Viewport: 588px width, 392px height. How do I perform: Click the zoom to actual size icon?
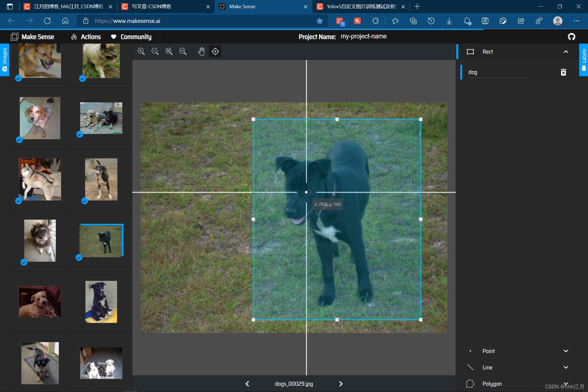[x=183, y=51]
